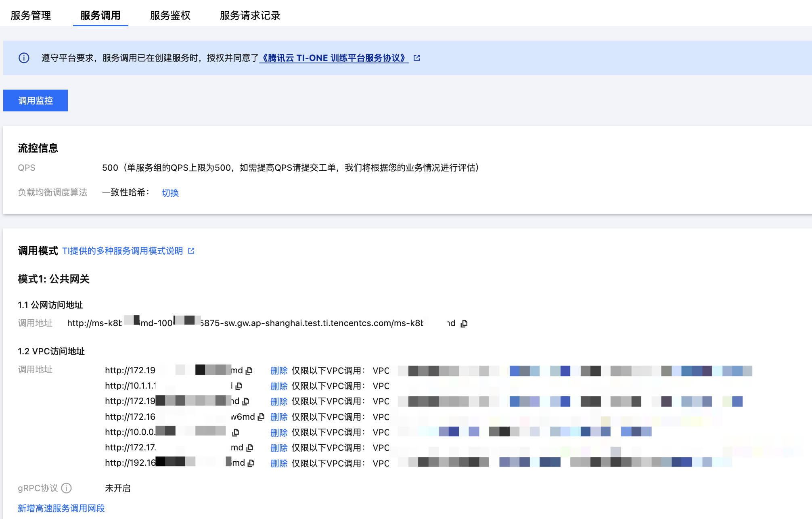Copy the 10.0.0 VPC address

(236, 432)
